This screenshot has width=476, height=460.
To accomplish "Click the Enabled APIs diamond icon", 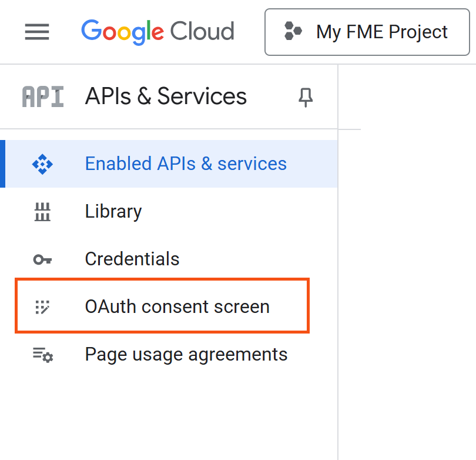I will click(x=42, y=164).
